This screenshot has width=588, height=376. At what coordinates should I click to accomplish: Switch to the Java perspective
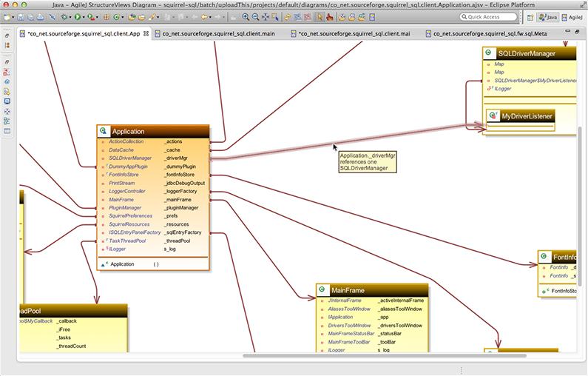coord(548,17)
